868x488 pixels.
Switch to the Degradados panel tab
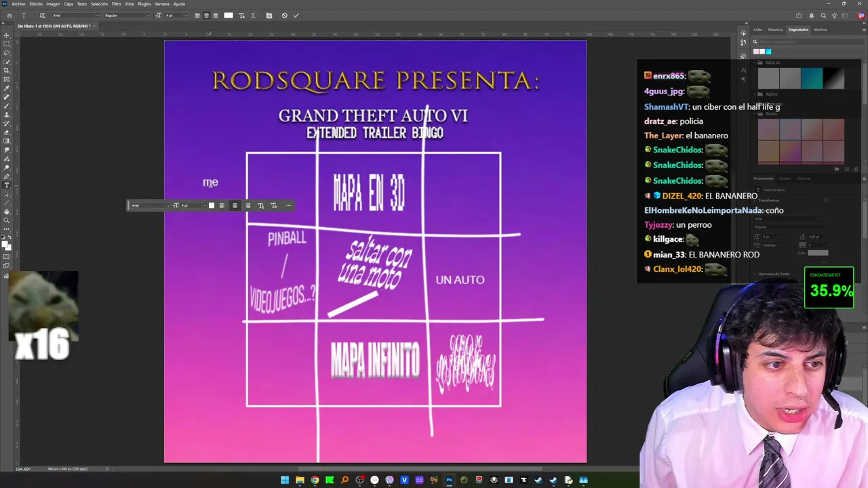tap(798, 29)
